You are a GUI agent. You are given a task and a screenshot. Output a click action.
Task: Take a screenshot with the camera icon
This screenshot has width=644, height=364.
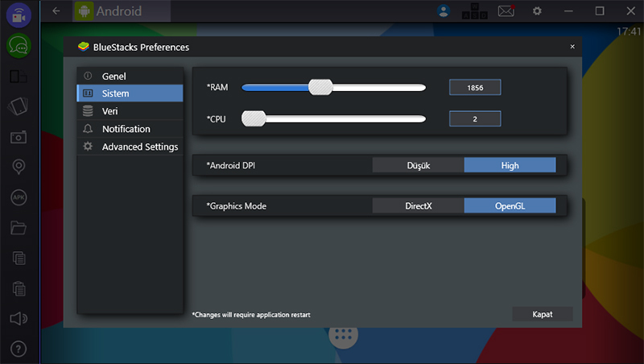pos(19,137)
